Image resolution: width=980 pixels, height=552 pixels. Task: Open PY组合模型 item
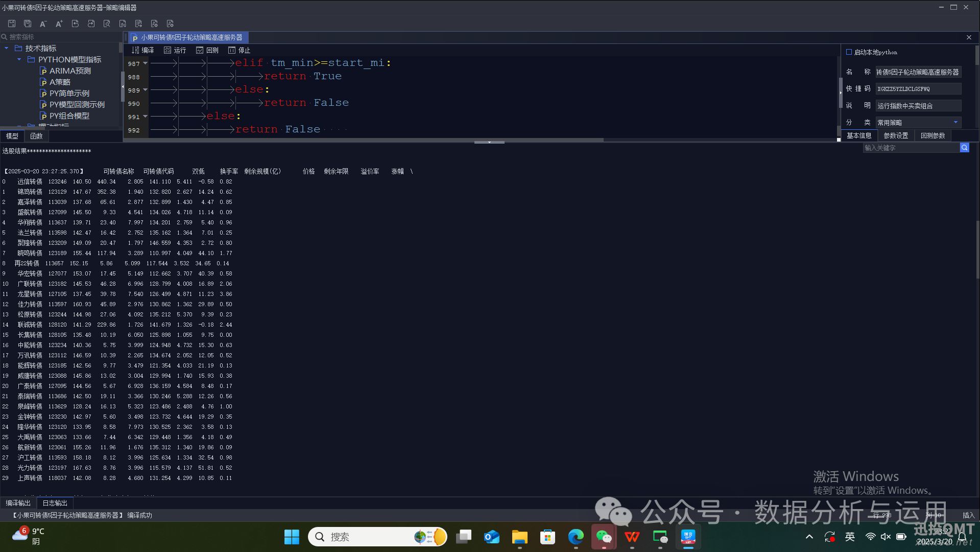coord(64,116)
